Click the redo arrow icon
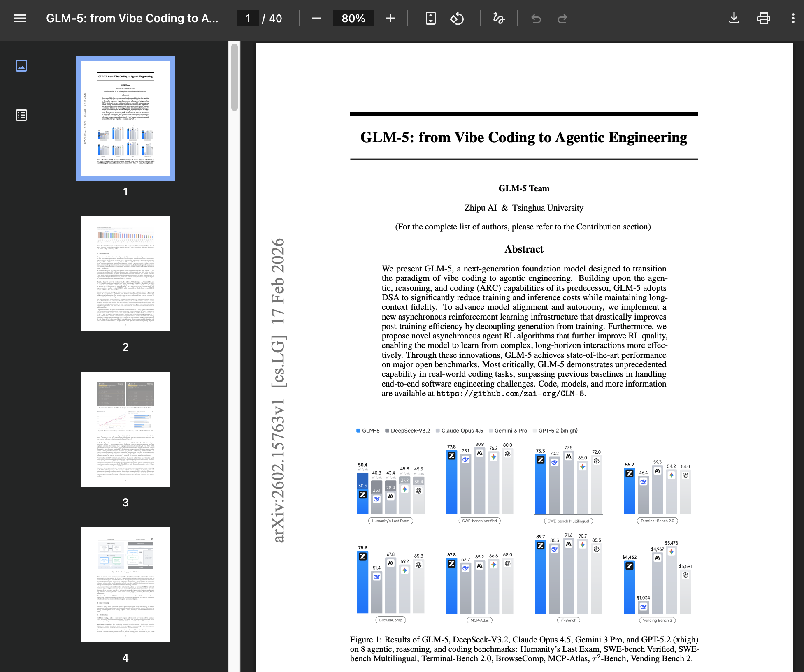The height and width of the screenshot is (672, 804). click(562, 18)
